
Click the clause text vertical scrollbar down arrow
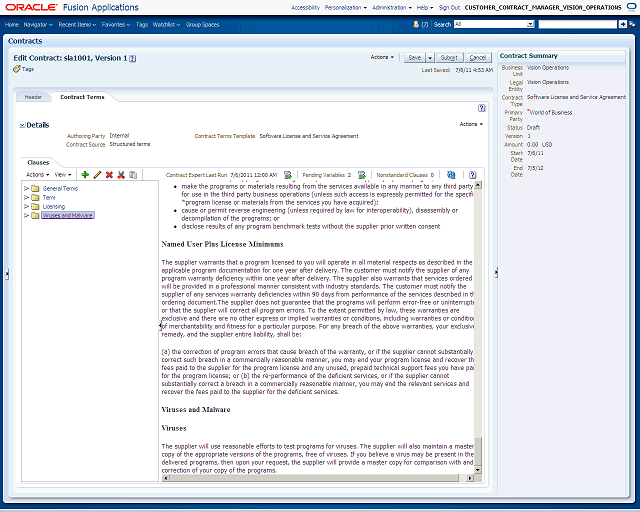478,470
